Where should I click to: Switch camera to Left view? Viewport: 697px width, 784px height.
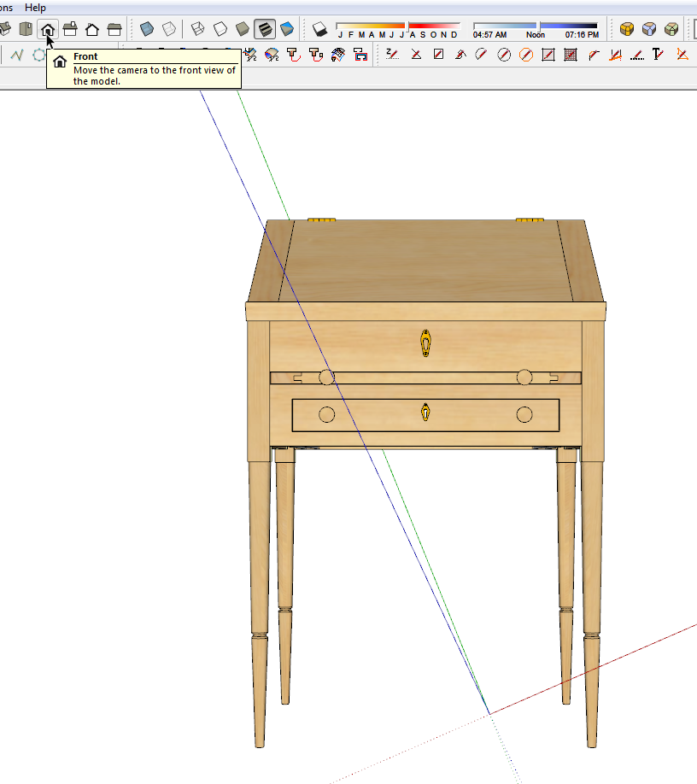point(114,29)
